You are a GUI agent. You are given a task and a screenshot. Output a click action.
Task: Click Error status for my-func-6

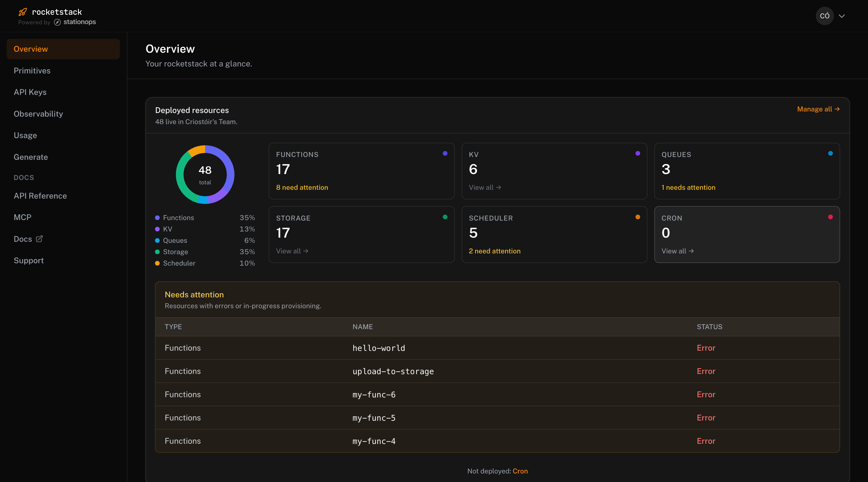pos(706,394)
